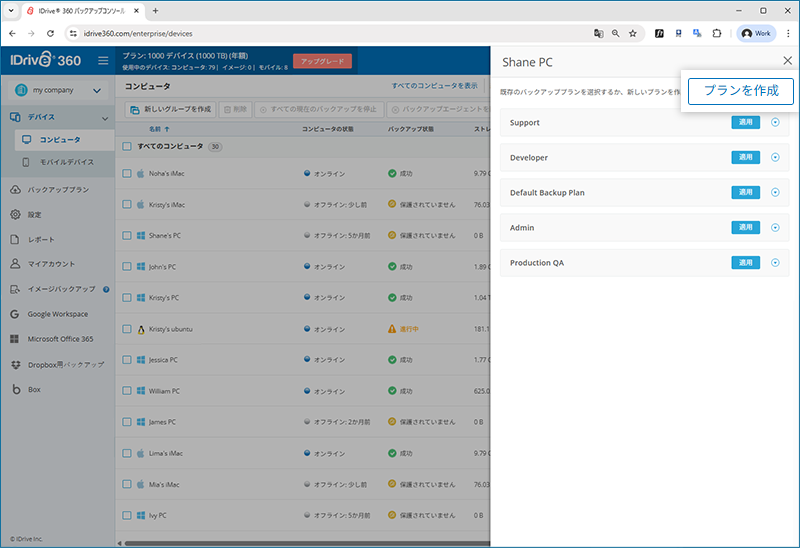Expand the Support plan details chevron
Image resolution: width=800 pixels, height=548 pixels.
[x=775, y=123]
